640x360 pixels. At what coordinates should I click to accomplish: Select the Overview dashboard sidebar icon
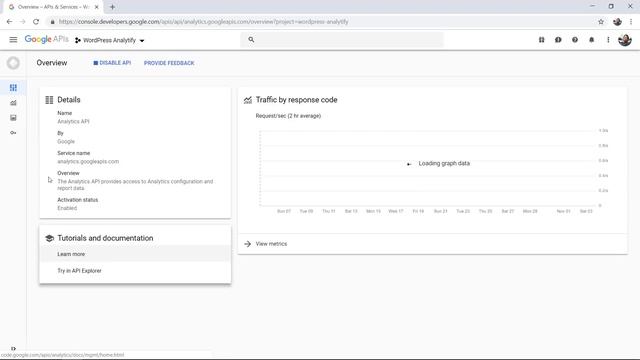point(13,88)
